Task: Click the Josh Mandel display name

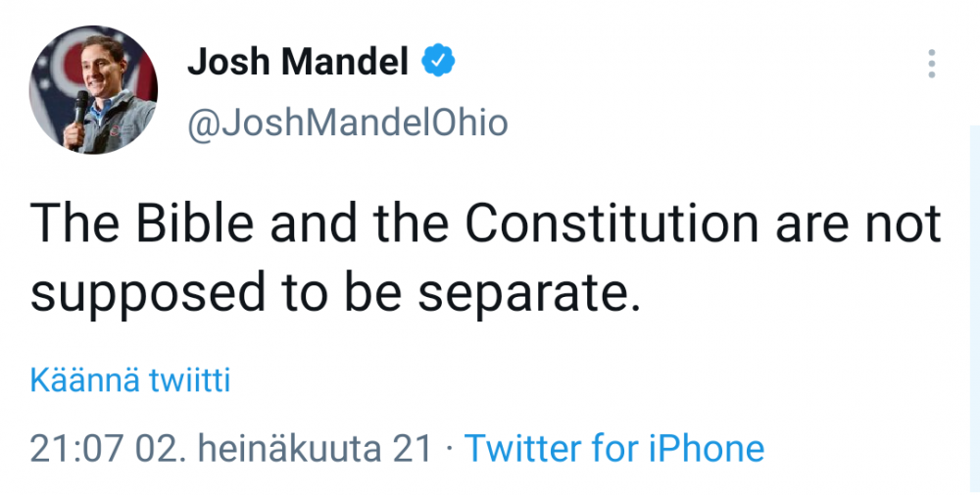Action: point(298,64)
